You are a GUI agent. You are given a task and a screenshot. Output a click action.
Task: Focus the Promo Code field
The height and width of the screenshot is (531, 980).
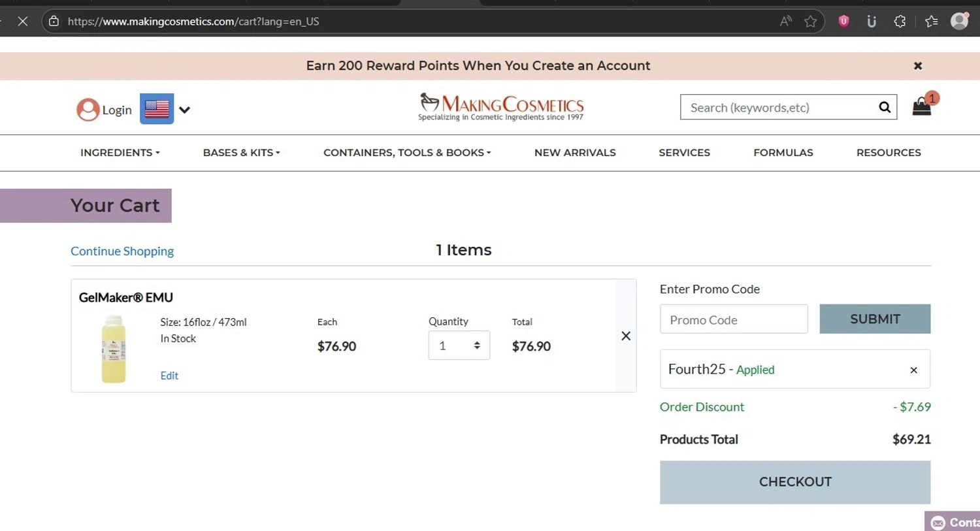click(734, 319)
